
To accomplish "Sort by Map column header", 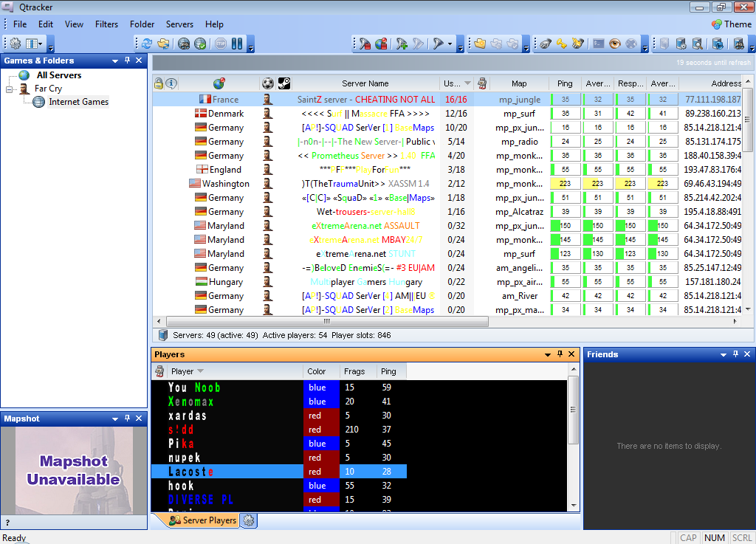I will [519, 83].
